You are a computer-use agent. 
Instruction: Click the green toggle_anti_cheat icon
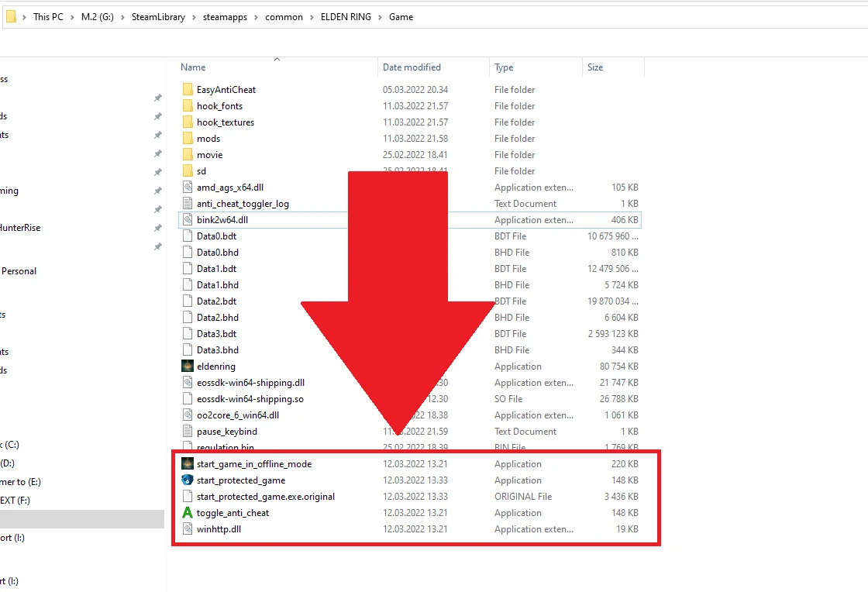pos(188,512)
